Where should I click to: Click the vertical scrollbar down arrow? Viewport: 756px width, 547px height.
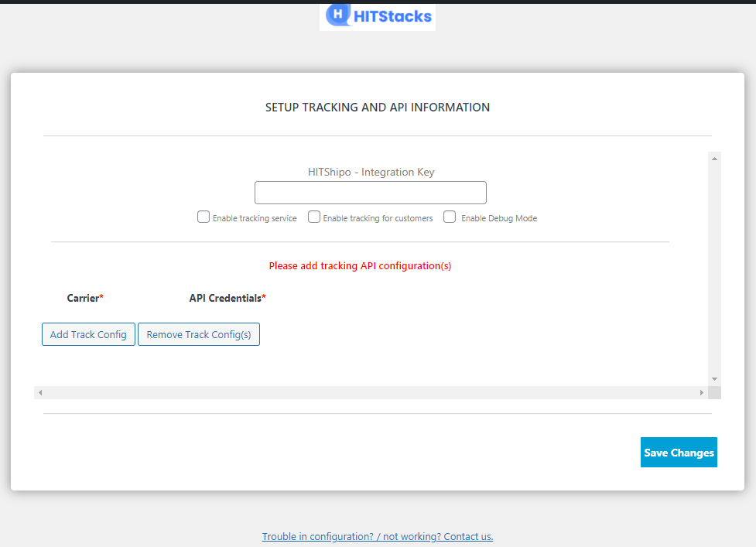[x=714, y=379]
